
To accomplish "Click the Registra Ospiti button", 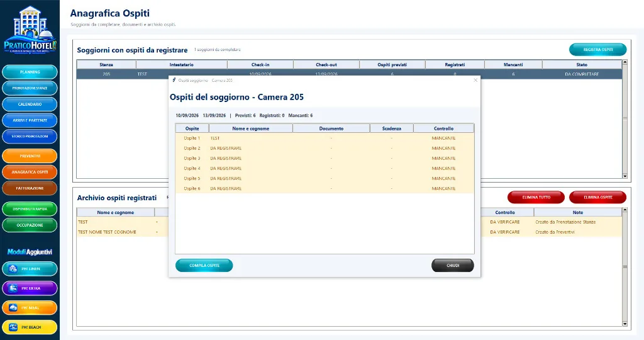I will 598,49.
